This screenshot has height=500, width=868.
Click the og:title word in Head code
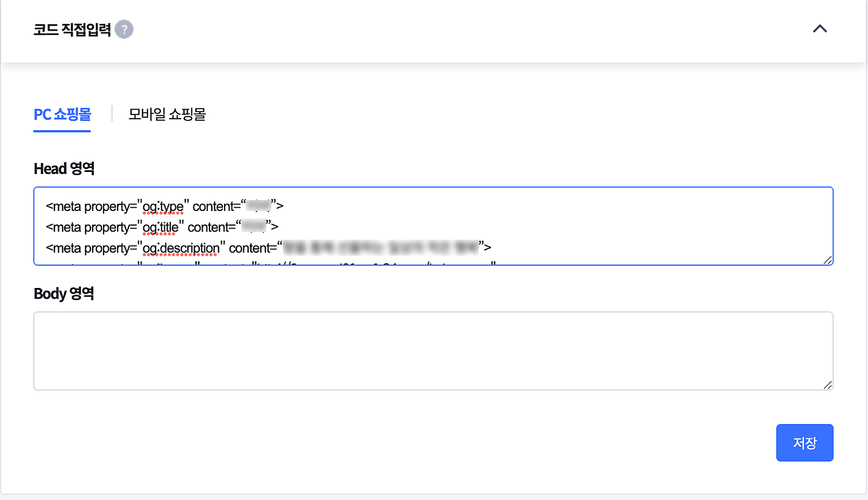click(160, 227)
